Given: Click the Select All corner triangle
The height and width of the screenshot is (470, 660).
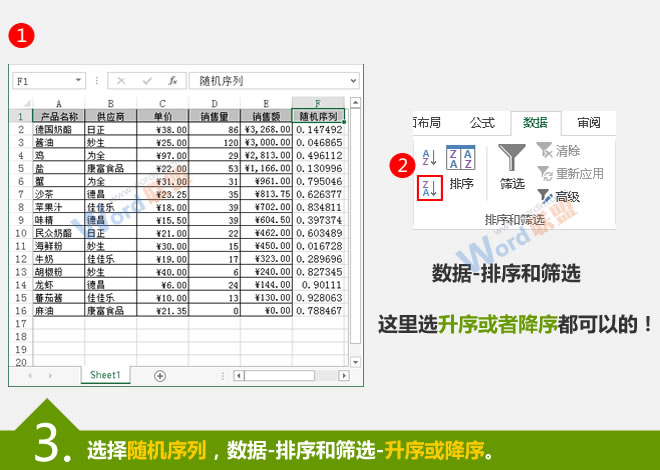Looking at the screenshot, I should (27, 103).
